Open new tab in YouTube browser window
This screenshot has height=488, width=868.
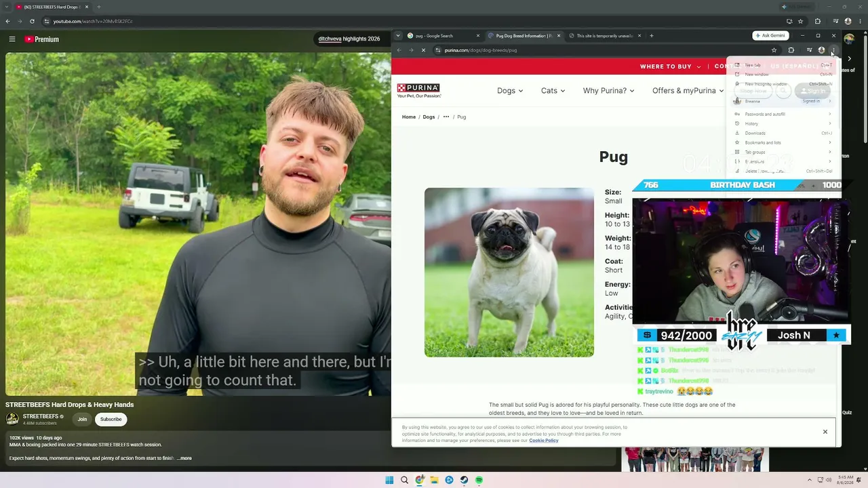[x=98, y=7]
